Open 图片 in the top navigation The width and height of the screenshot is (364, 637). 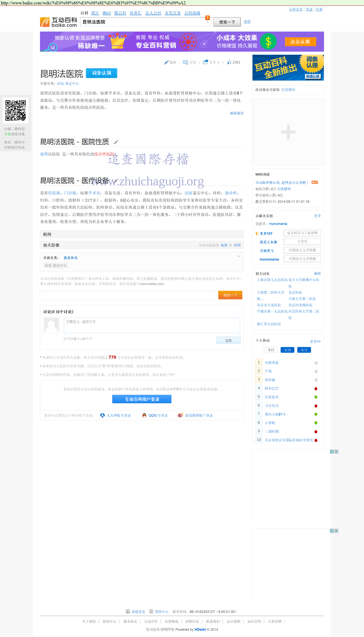tap(95, 13)
